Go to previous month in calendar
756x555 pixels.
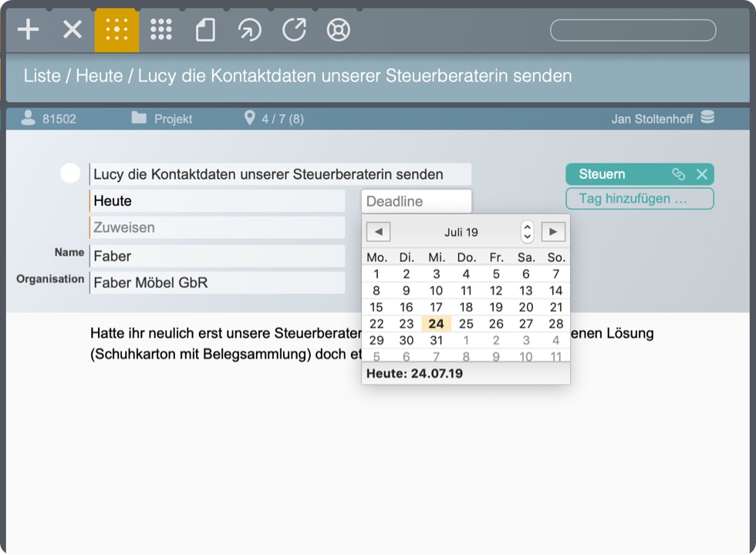378,231
